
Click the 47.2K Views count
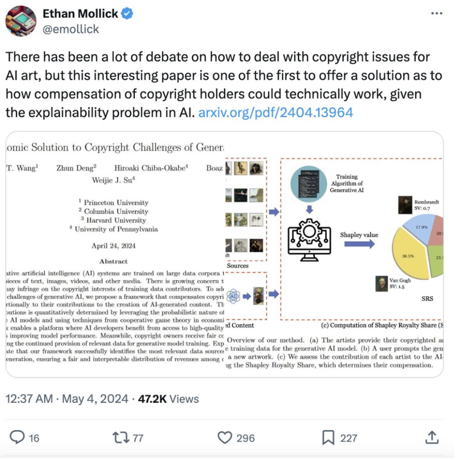point(168,398)
